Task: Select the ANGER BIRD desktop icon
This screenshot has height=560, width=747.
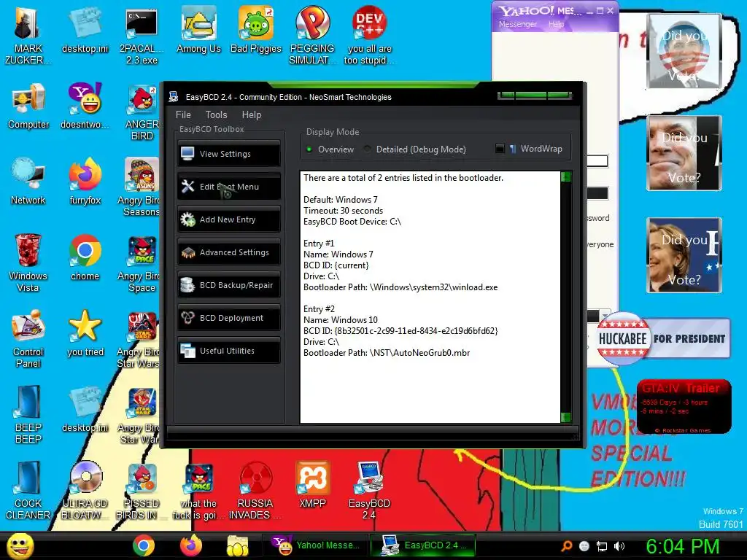Action: click(142, 112)
